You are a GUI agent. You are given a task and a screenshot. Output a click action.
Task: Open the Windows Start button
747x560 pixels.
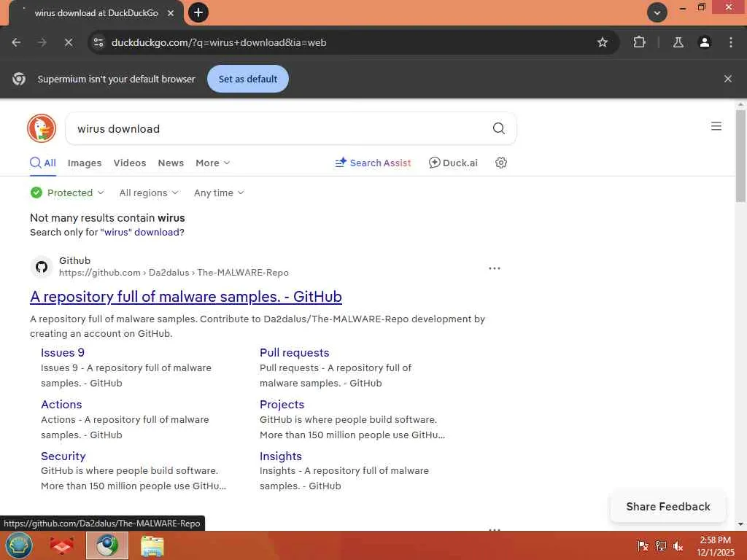18,545
